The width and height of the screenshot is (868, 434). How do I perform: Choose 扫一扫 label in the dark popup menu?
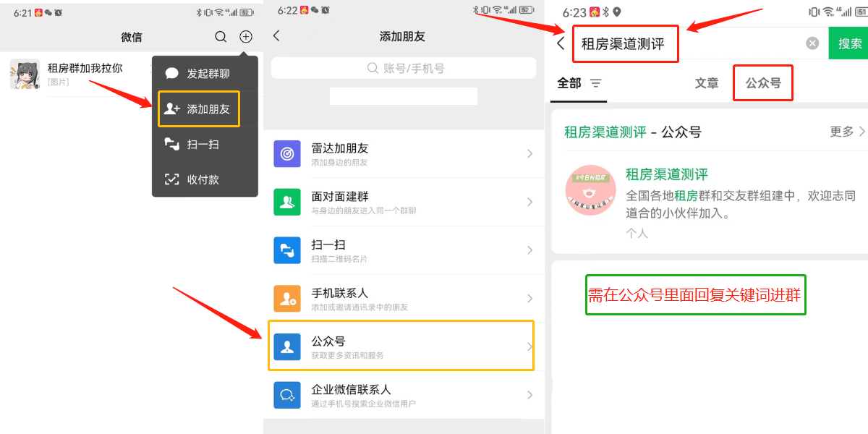pyautogui.click(x=203, y=145)
